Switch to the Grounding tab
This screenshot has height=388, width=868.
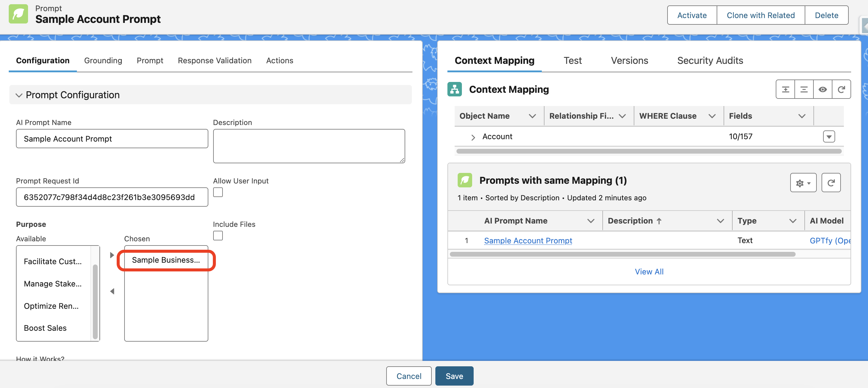click(103, 60)
